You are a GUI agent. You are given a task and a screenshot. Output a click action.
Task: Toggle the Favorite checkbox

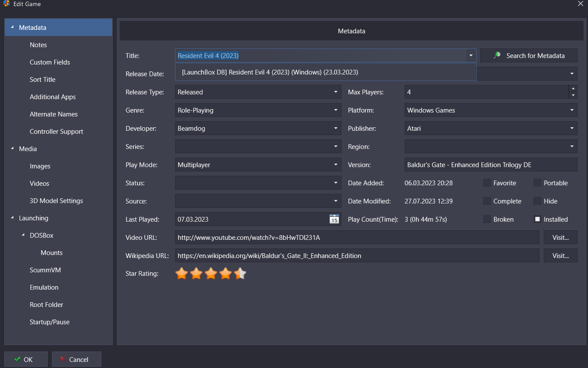487,183
